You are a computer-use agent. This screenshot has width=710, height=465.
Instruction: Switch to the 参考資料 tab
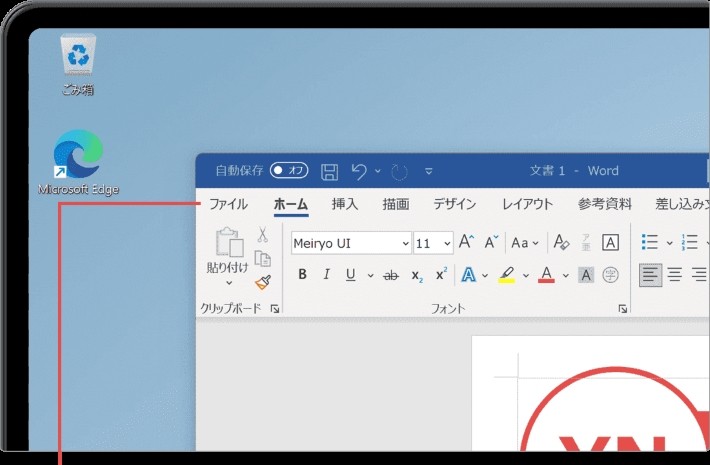(604, 204)
